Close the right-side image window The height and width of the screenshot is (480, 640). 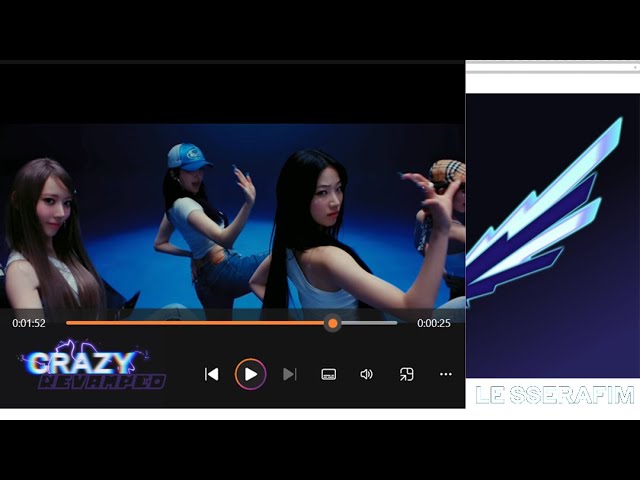pyautogui.click(x=635, y=67)
